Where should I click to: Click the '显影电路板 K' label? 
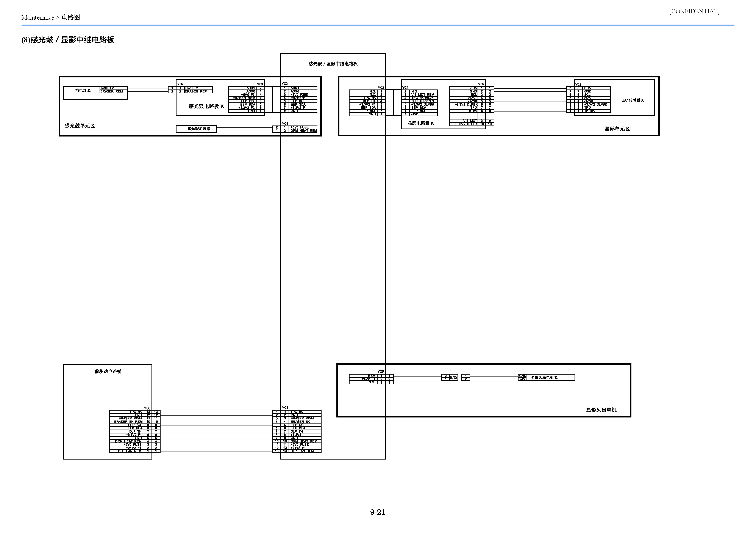pyautogui.click(x=420, y=123)
